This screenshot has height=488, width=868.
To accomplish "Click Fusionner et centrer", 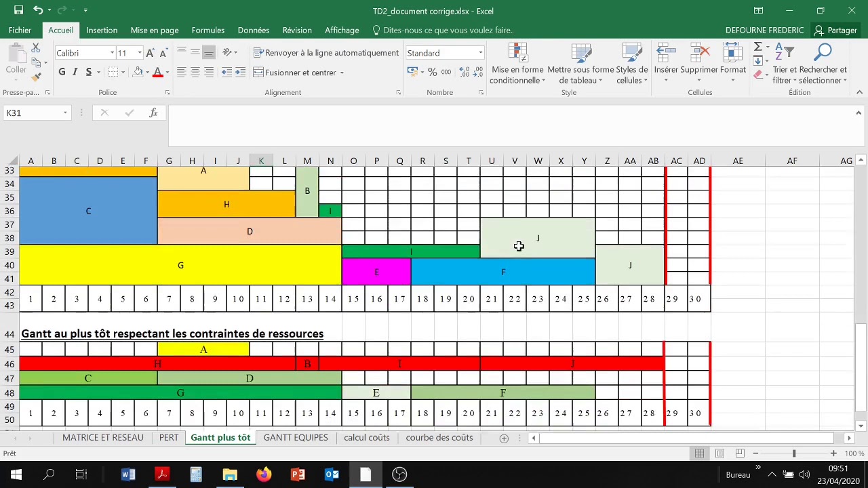I will tap(295, 72).
